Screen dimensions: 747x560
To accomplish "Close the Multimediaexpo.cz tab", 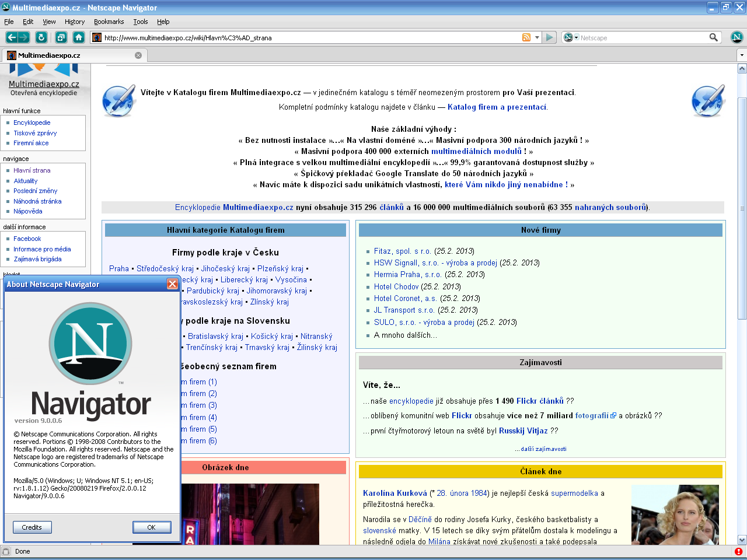I will [138, 55].
